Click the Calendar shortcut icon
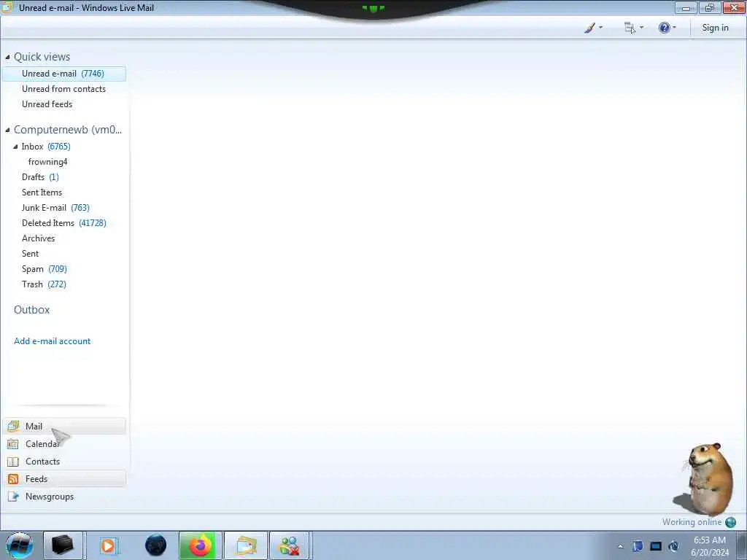The height and width of the screenshot is (560, 747). (13, 444)
